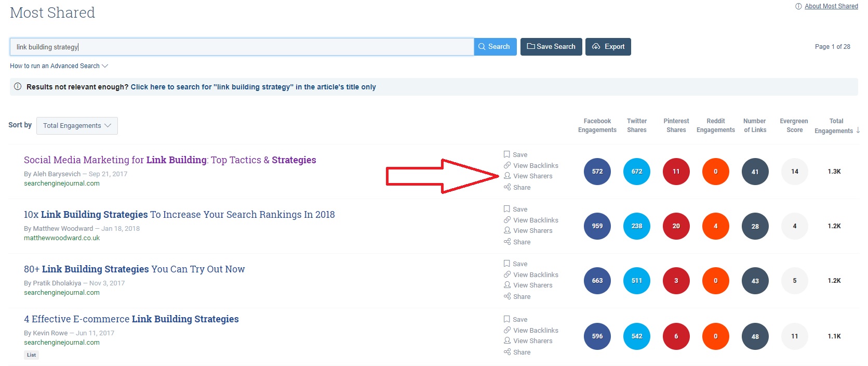The image size is (868, 366).
Task: Click the List tag under Kevin Rowe article
Action: 32,355
